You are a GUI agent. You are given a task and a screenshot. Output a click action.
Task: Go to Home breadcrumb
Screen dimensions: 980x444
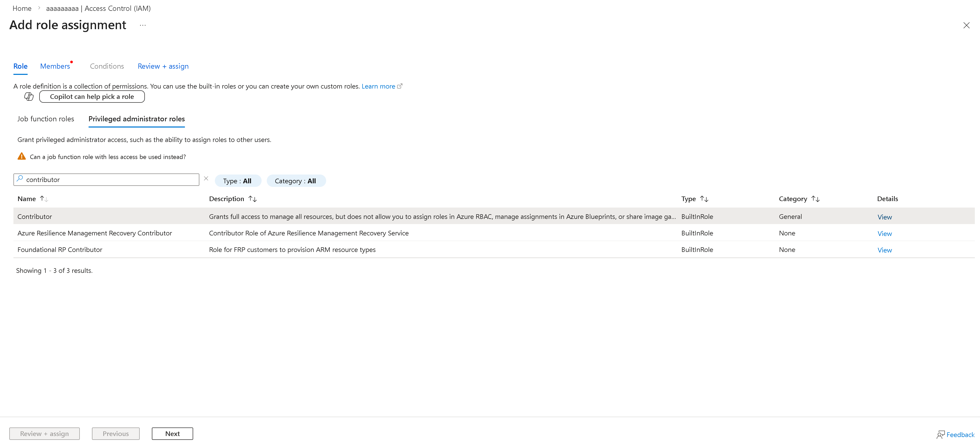(22, 8)
